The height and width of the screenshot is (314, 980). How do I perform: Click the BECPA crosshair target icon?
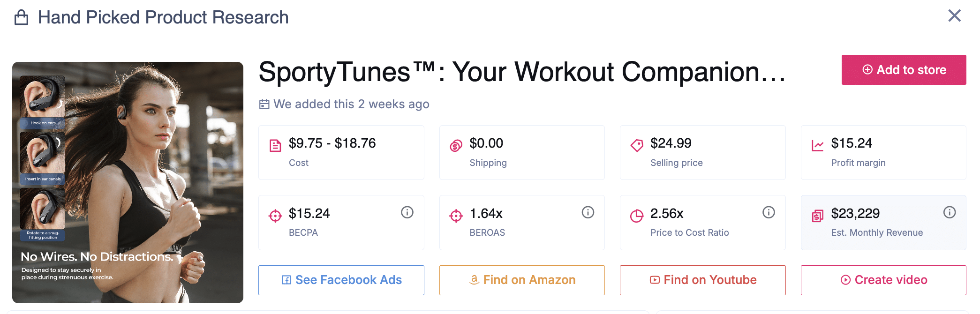275,216
